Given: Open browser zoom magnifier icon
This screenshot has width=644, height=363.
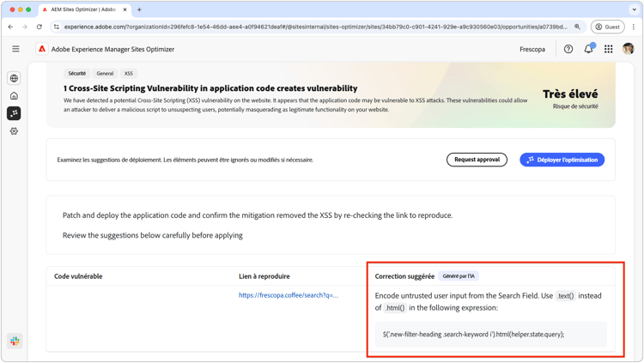Looking at the screenshot, I should pos(577,27).
